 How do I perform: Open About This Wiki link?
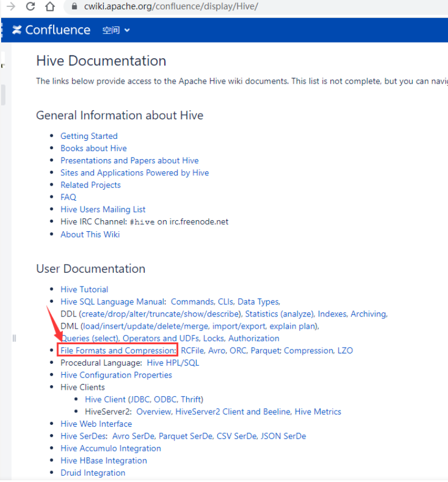[x=90, y=235]
